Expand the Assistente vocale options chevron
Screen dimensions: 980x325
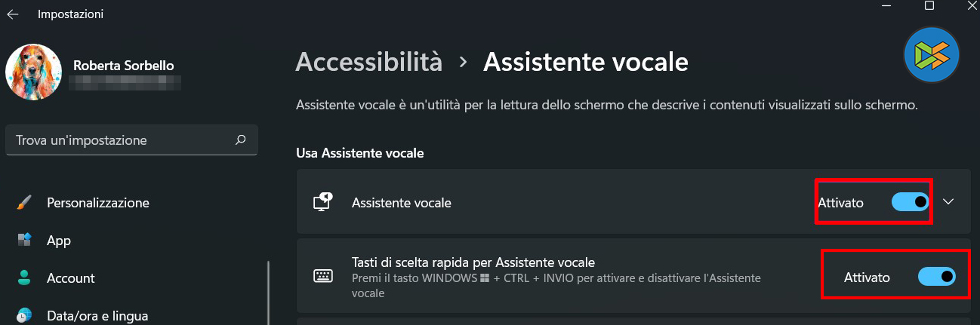949,202
